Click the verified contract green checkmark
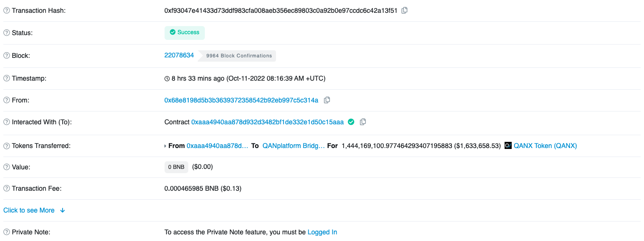The image size is (644, 241). (x=351, y=122)
